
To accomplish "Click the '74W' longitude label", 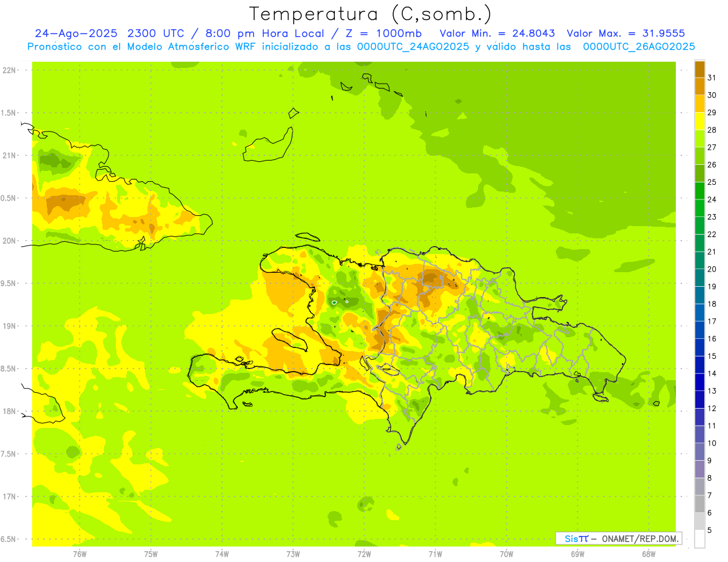I will point(222,554).
